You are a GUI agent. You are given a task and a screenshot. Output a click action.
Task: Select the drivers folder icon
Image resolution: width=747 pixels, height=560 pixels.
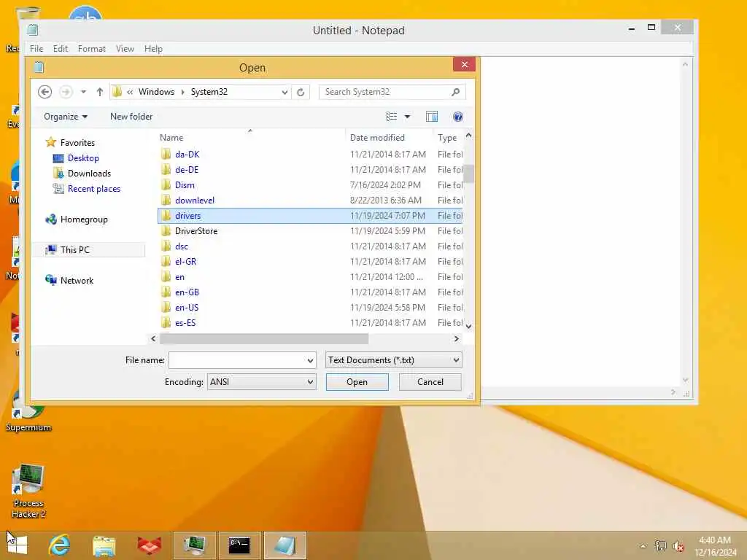pyautogui.click(x=166, y=215)
